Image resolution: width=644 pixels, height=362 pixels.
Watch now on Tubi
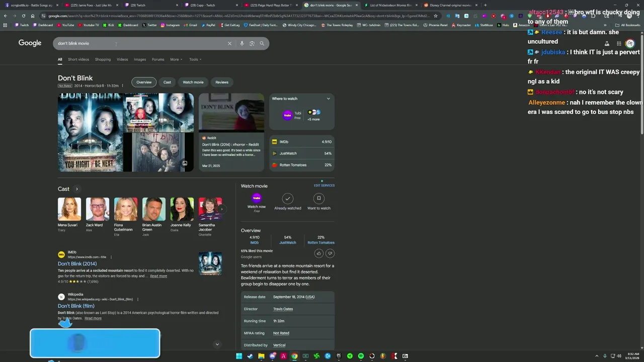(x=257, y=202)
